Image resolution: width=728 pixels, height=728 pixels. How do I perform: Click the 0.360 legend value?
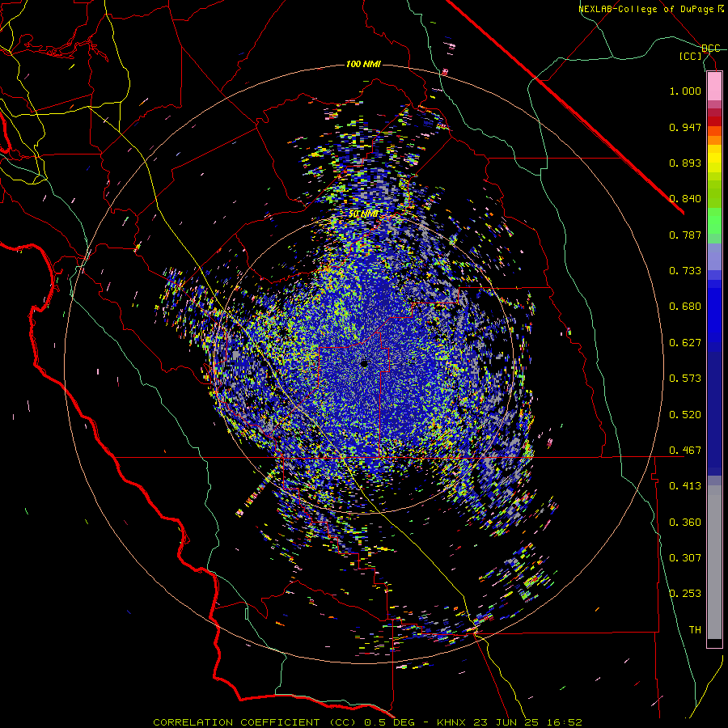click(685, 523)
